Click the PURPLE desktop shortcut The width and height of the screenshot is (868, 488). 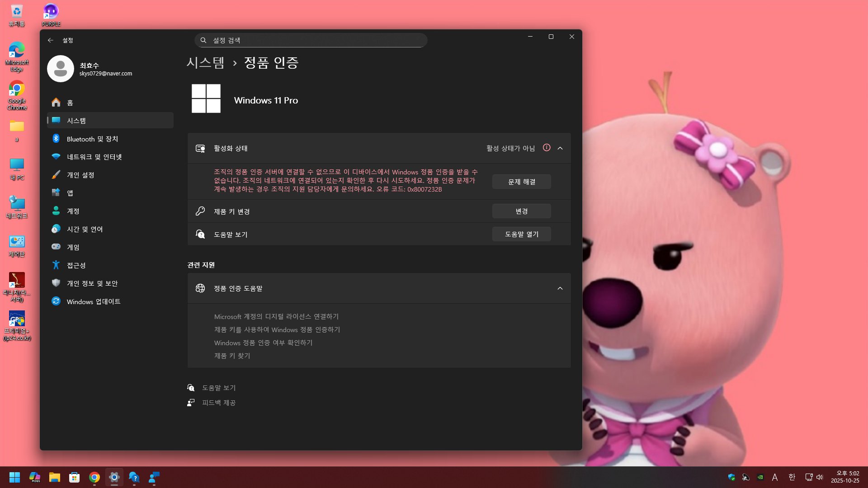51,15
